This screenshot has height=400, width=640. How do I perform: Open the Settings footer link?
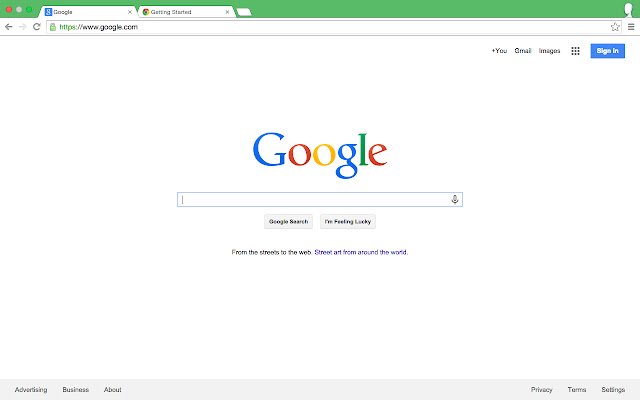pos(613,390)
